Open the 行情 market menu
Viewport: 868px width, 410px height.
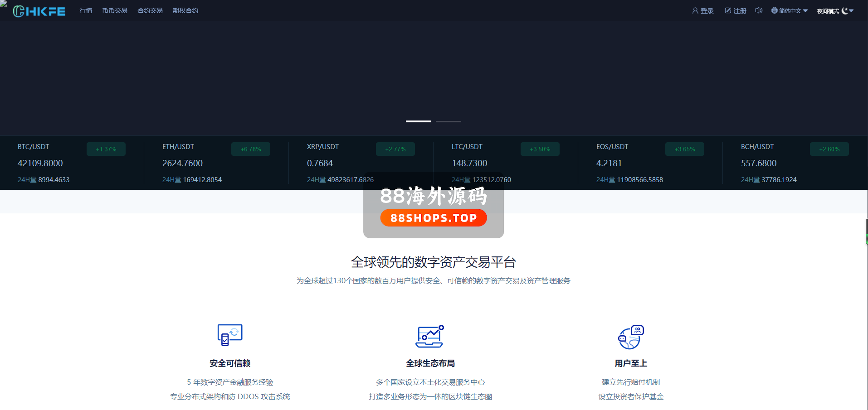pyautogui.click(x=86, y=10)
